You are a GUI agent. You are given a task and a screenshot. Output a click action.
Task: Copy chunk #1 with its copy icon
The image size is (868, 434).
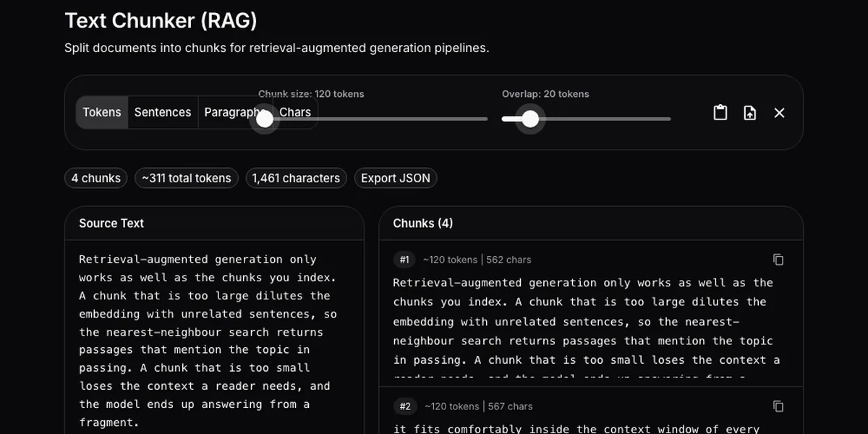click(x=778, y=260)
